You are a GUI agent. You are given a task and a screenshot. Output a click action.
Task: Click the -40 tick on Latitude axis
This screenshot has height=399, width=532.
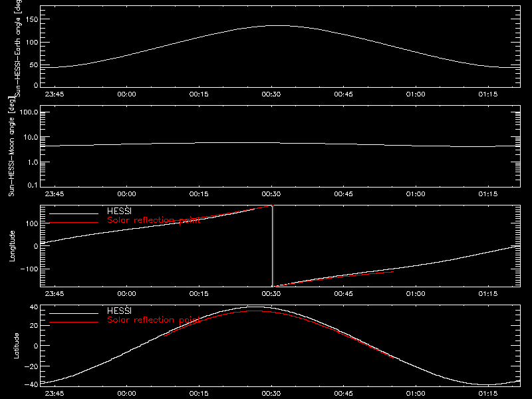point(31,384)
